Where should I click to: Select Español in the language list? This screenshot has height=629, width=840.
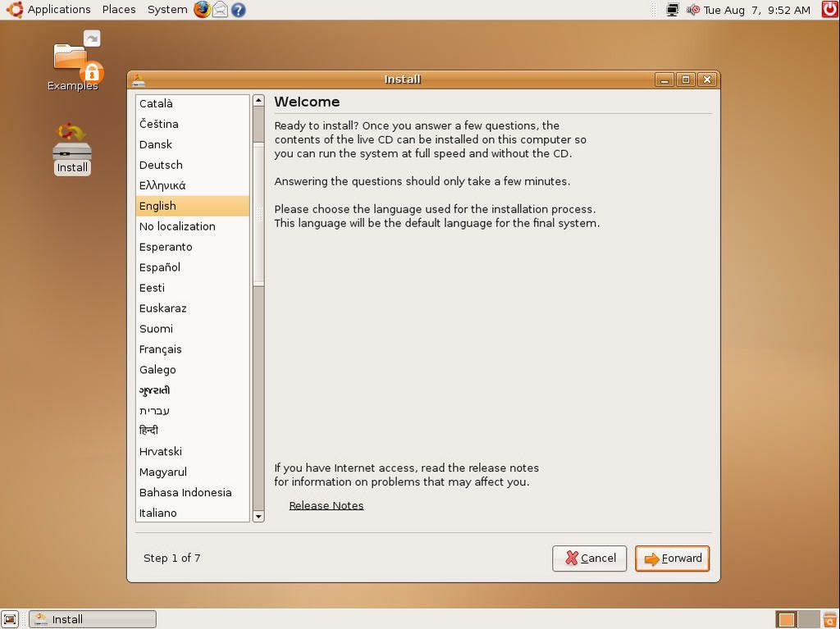pos(192,267)
